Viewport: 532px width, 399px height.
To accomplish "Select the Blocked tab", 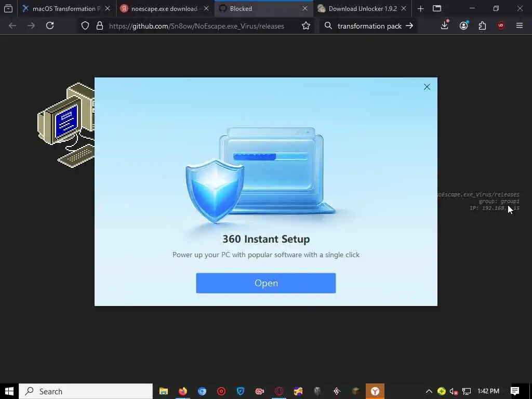I will click(x=260, y=9).
